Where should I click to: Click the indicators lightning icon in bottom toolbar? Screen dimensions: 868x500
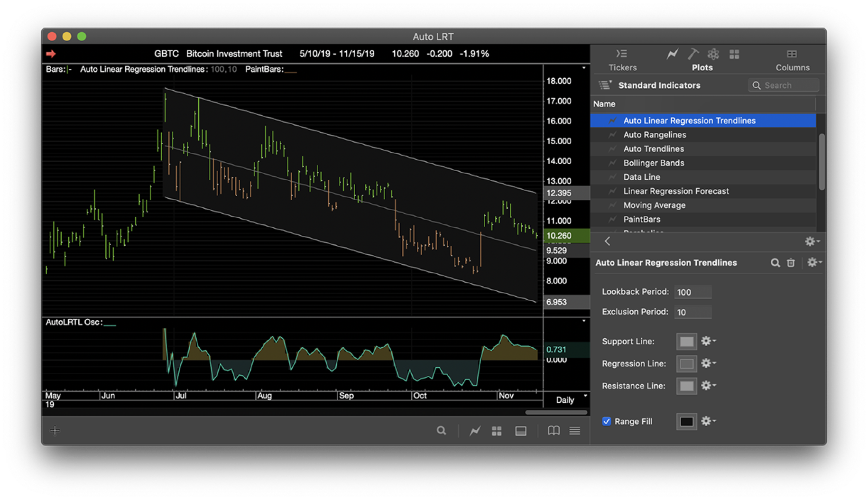tap(474, 431)
